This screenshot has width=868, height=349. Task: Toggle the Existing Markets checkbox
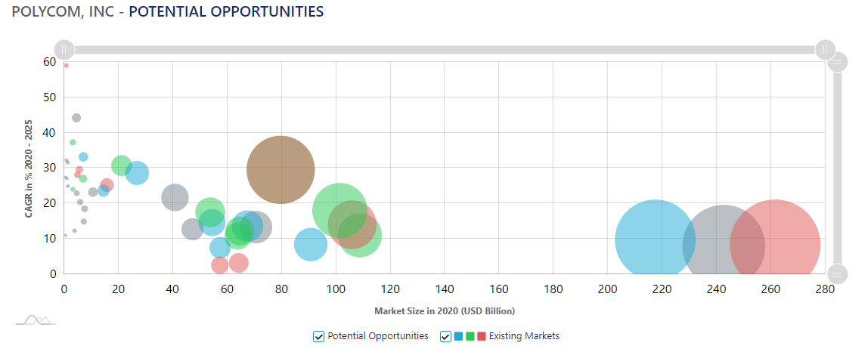(445, 336)
